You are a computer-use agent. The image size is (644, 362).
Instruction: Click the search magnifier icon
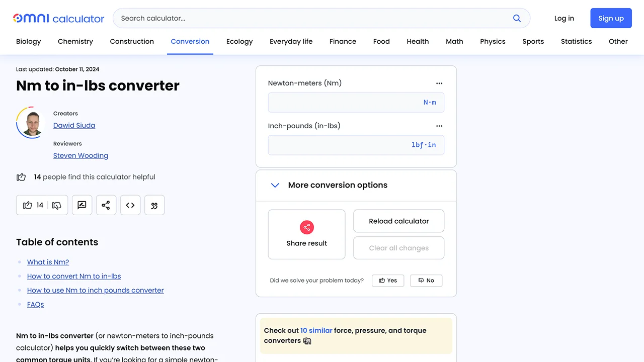tap(517, 18)
